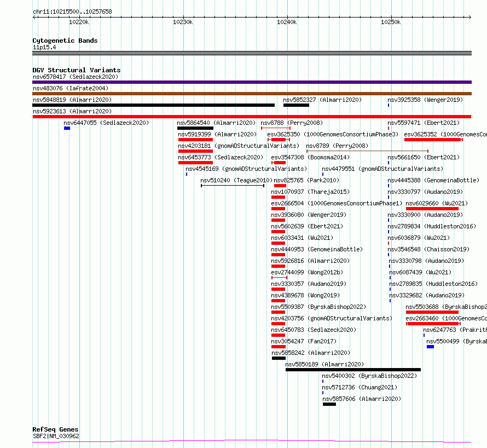Select the nsv3925358 (Wenger2019) label
The image size is (487, 448).
(x=425, y=100)
